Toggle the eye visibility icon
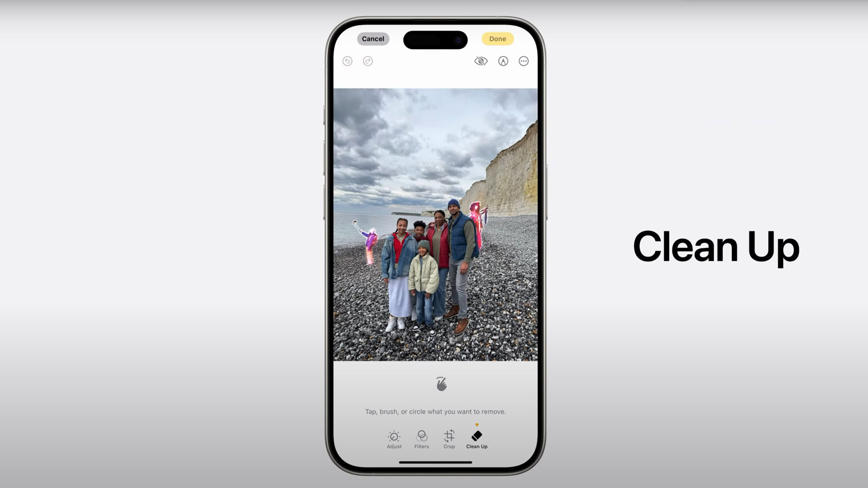 481,61
